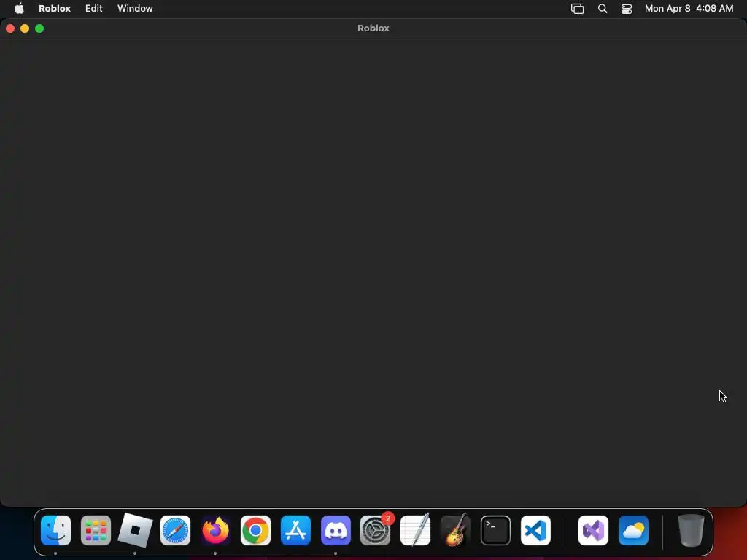The image size is (747, 560).
Task: Launch Safari from the dock
Action: (x=175, y=530)
